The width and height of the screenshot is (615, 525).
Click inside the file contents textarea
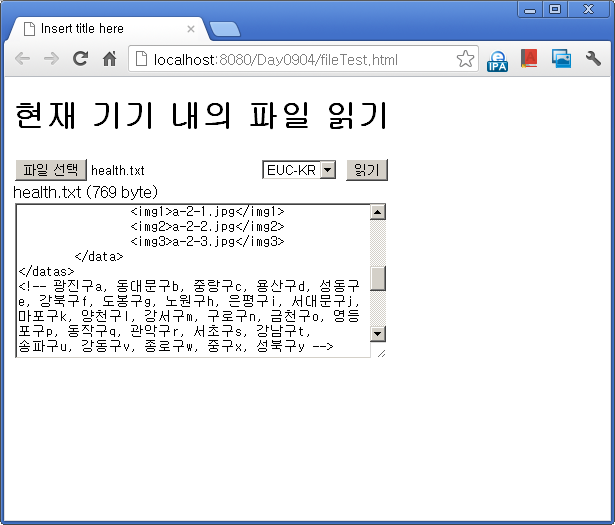[193, 281]
